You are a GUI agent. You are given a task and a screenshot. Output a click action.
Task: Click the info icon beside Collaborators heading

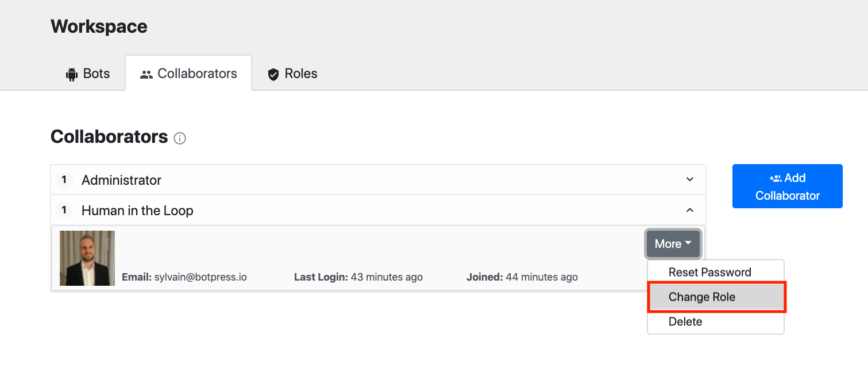click(180, 138)
